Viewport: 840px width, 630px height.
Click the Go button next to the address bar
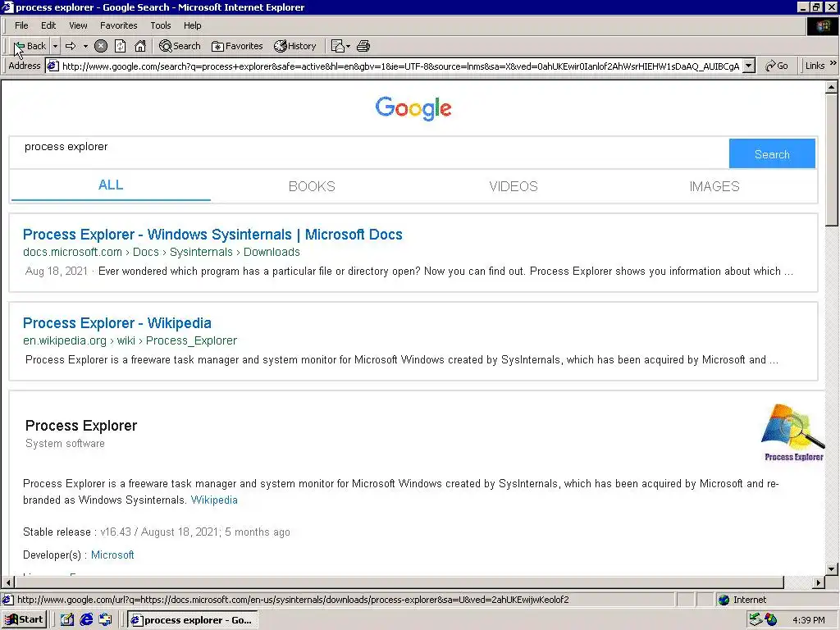[x=777, y=66]
